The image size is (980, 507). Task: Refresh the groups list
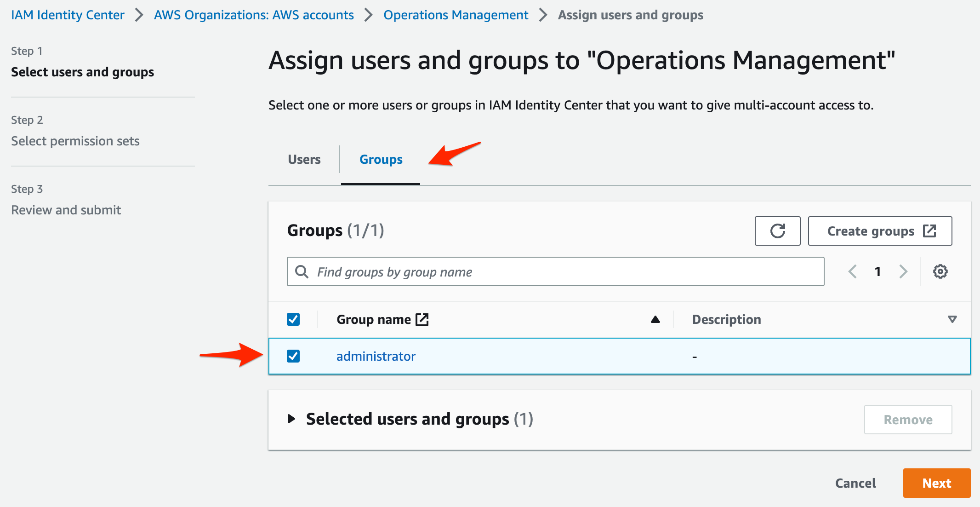[777, 231]
